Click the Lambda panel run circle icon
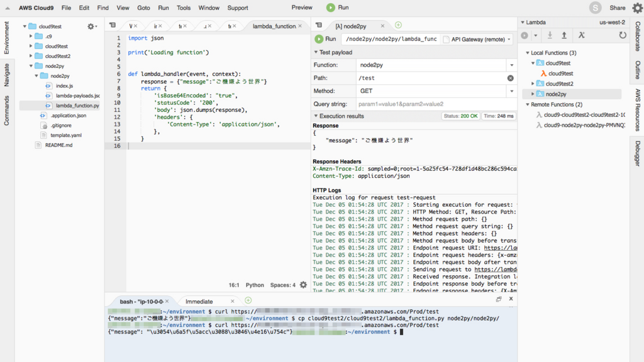 [x=525, y=35]
